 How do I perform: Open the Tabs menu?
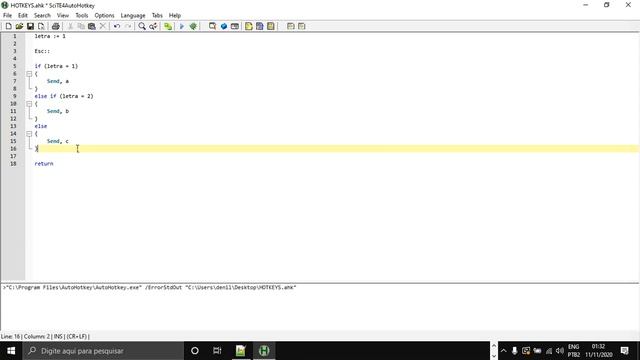(157, 16)
